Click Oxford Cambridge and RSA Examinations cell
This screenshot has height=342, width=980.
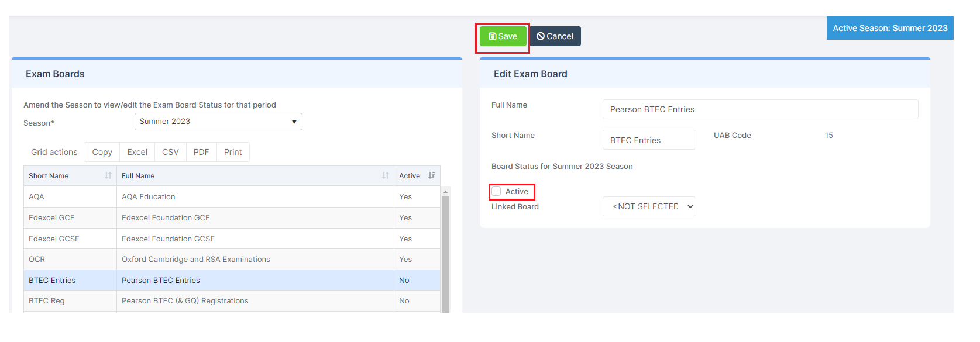point(255,260)
